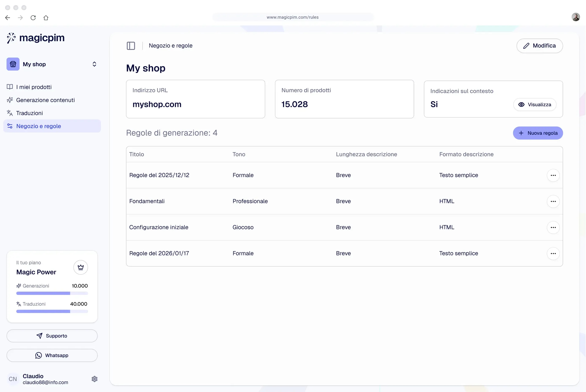Click the browser address bar
Screen dimensions: 586x392
[293, 17]
